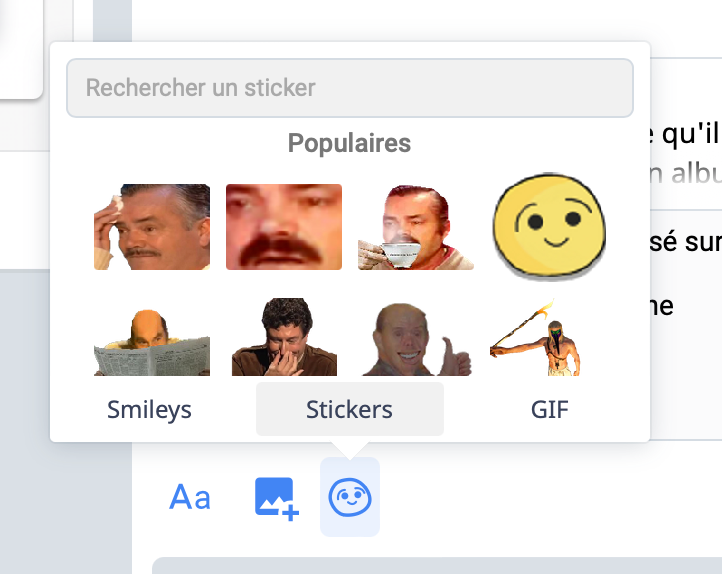
Task: Click the partially visible text ending in qu'il
Action: coord(684,134)
